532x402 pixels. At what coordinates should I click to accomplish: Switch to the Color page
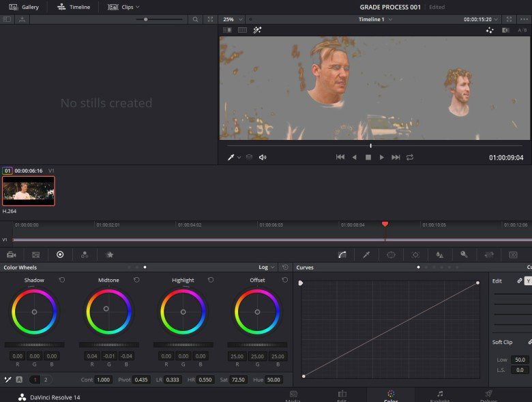(391, 396)
